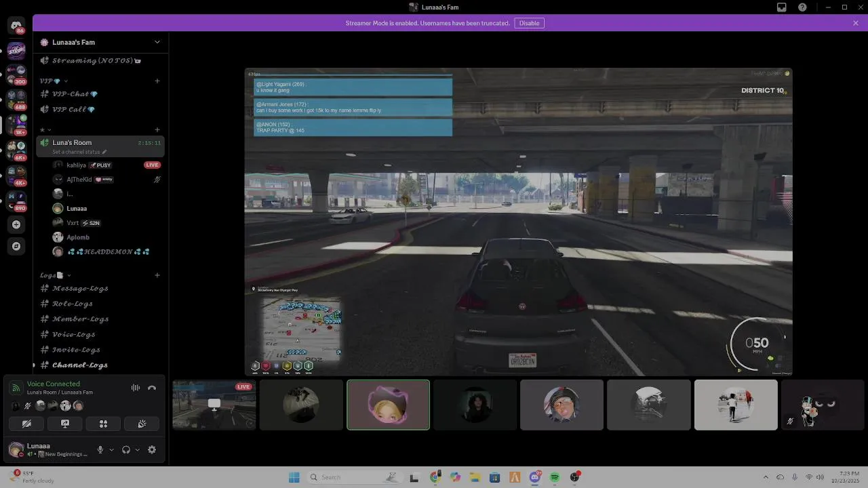Open Voice-Logs channel
This screenshot has width=868, height=488.
(100, 334)
